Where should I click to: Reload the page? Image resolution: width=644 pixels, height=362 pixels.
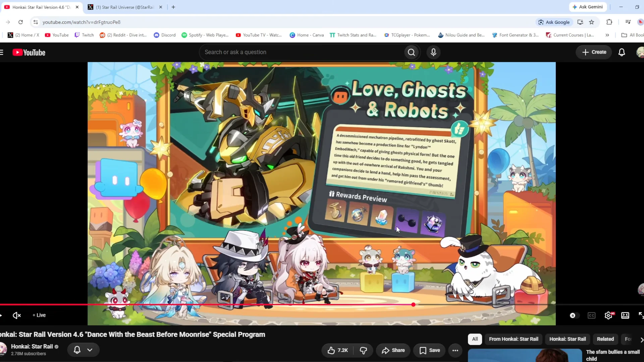pyautogui.click(x=20, y=22)
